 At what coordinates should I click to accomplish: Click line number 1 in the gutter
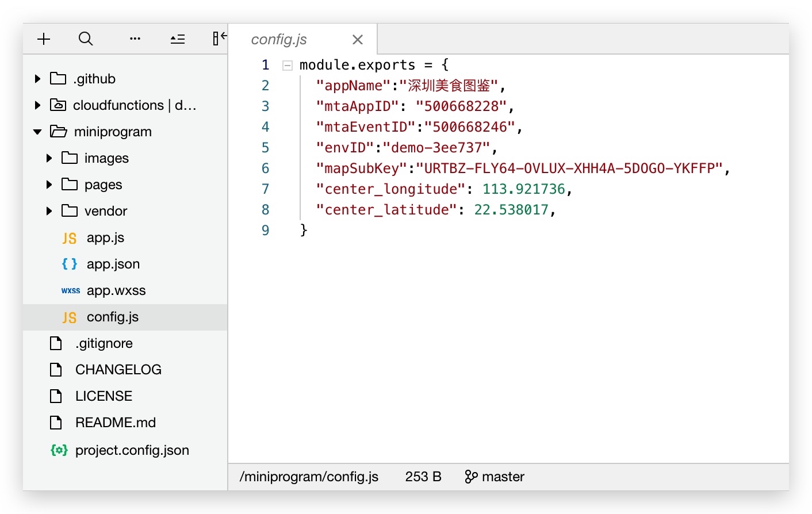coord(265,65)
